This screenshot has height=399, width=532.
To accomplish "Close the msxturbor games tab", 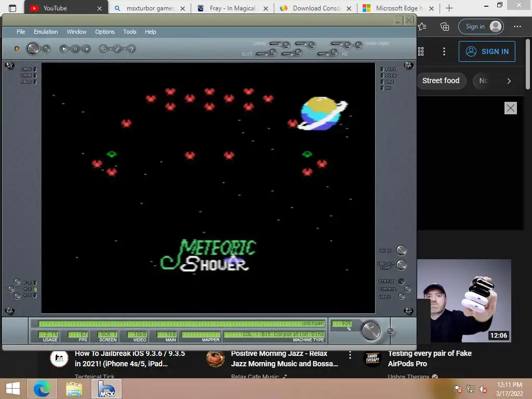I will click(x=182, y=8).
